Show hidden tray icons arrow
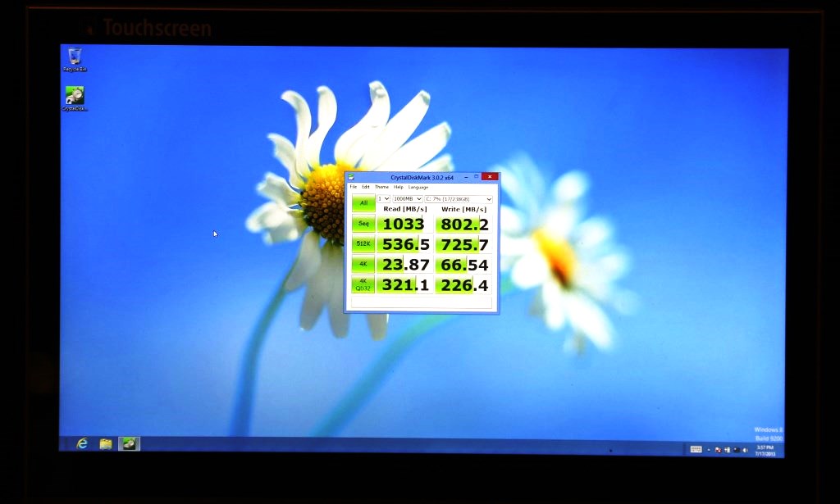Image resolution: width=840 pixels, height=504 pixels. 709,450
